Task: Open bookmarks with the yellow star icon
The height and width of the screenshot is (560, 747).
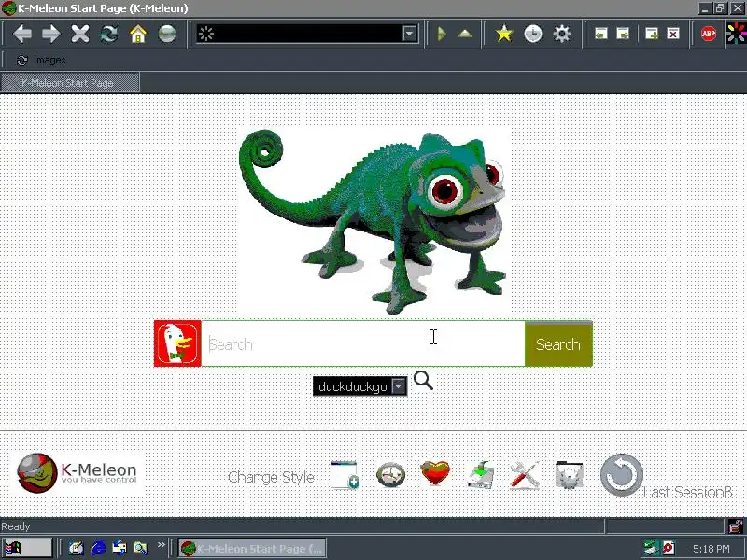Action: (x=503, y=34)
